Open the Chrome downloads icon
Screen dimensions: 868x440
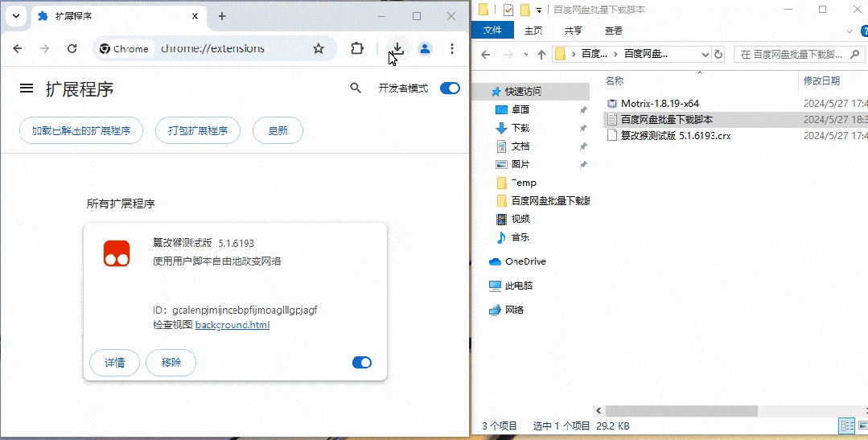tap(397, 49)
